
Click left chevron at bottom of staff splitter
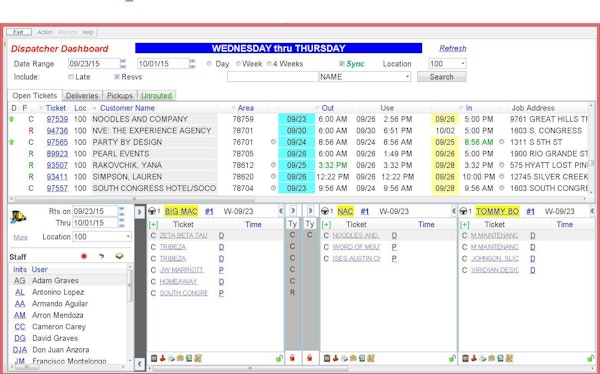140,364
